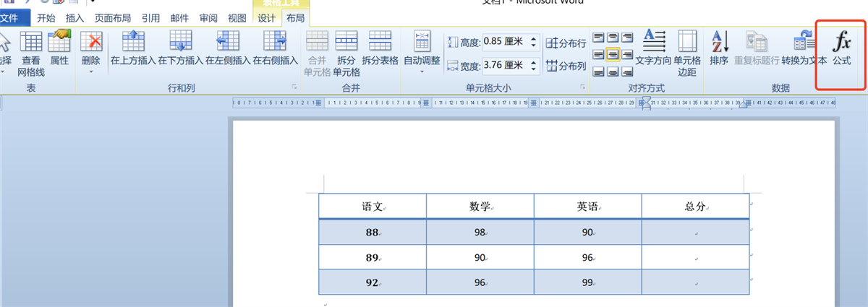Click Convert to Text (转换为文本)
The width and height of the screenshot is (868, 307).
tap(804, 48)
